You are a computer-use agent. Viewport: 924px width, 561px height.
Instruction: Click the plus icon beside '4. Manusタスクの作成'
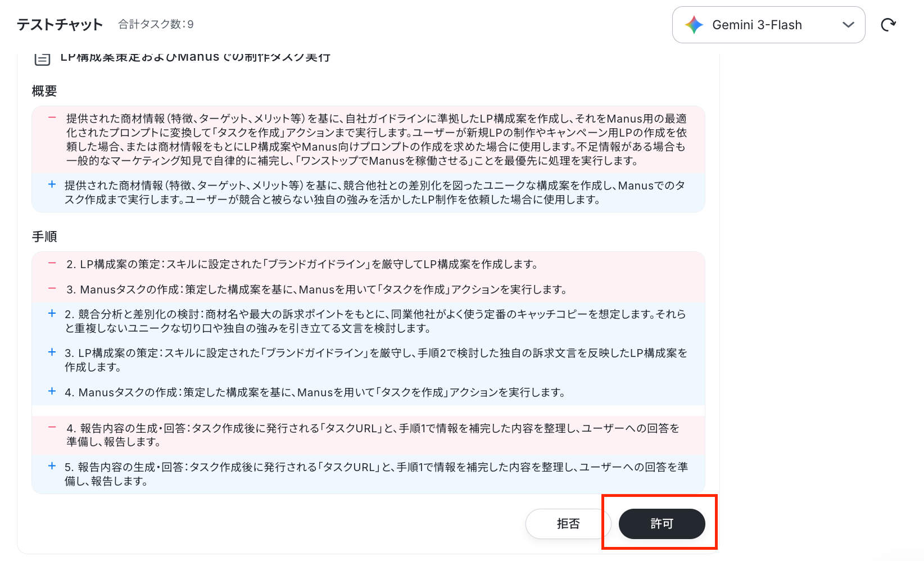[52, 391]
